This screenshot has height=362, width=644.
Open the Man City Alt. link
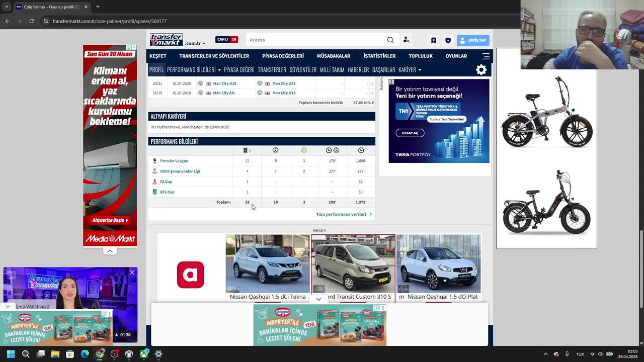pos(224,93)
